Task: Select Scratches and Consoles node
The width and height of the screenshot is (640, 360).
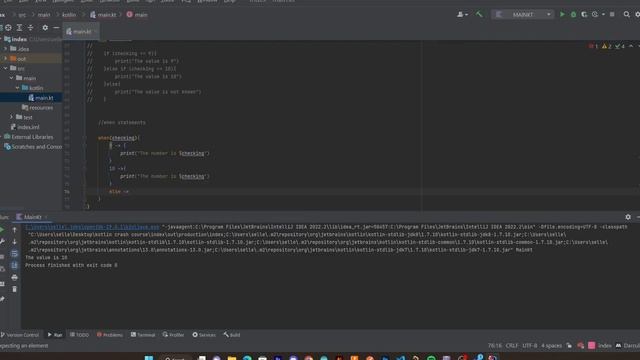Action: pyautogui.click(x=33, y=147)
